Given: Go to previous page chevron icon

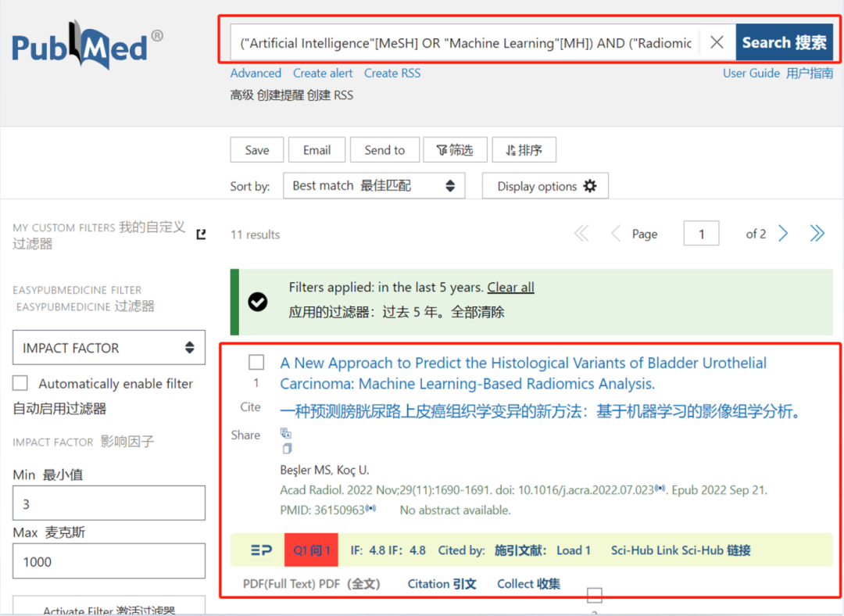Looking at the screenshot, I should tap(616, 234).
